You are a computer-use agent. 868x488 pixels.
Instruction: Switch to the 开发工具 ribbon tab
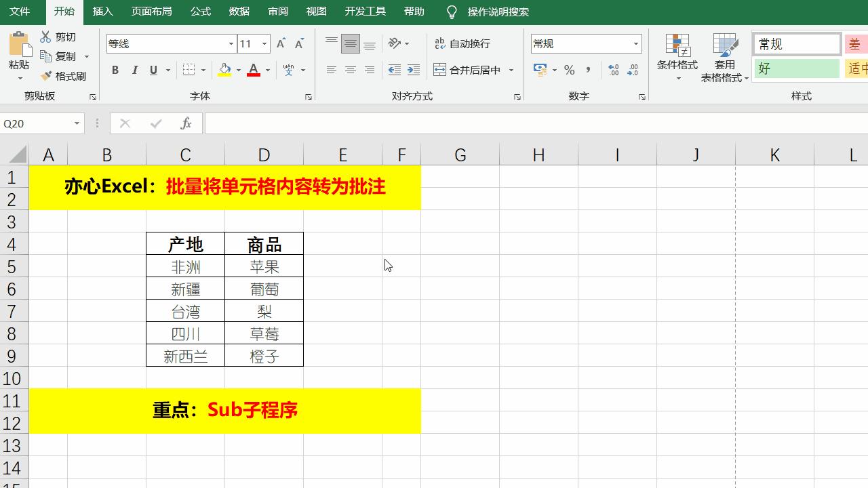point(366,12)
